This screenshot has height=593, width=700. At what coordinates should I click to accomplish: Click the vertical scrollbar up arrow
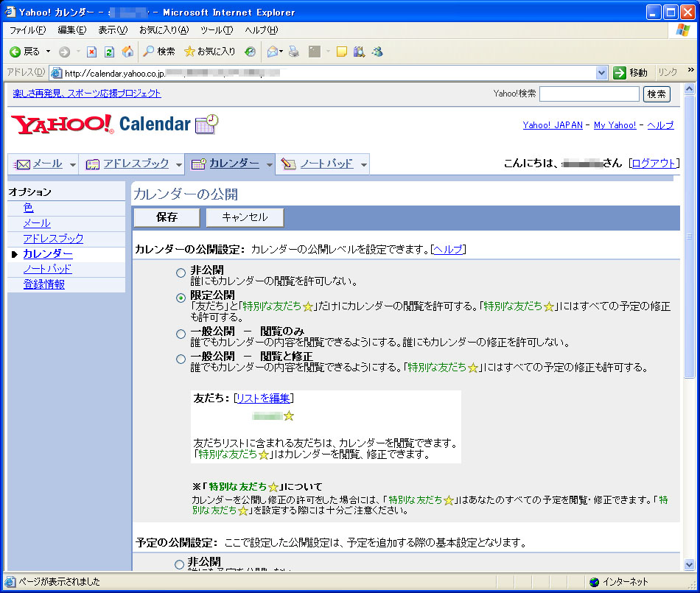point(689,89)
